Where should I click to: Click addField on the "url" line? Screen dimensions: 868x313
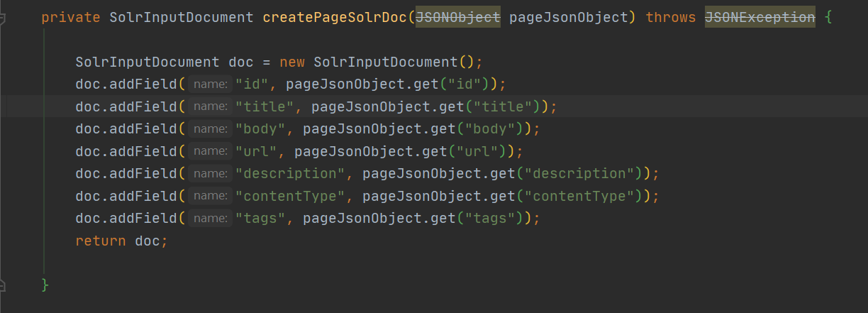coord(143,151)
